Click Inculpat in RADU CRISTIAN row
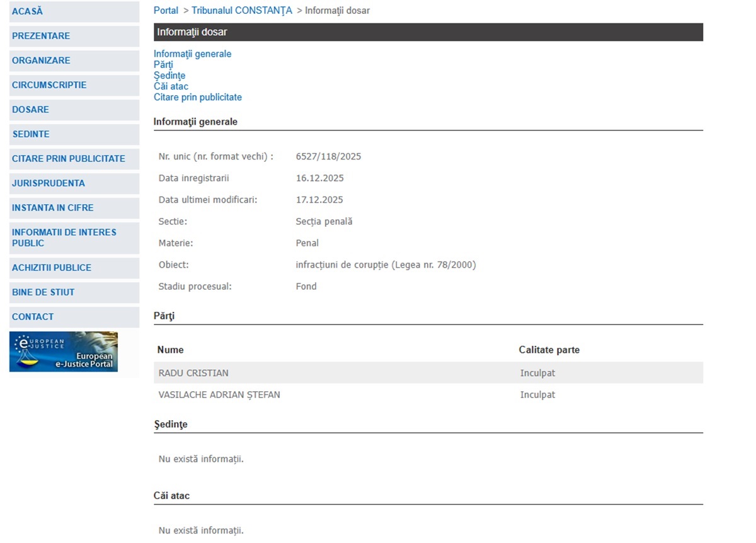The image size is (756, 543). 537,373
